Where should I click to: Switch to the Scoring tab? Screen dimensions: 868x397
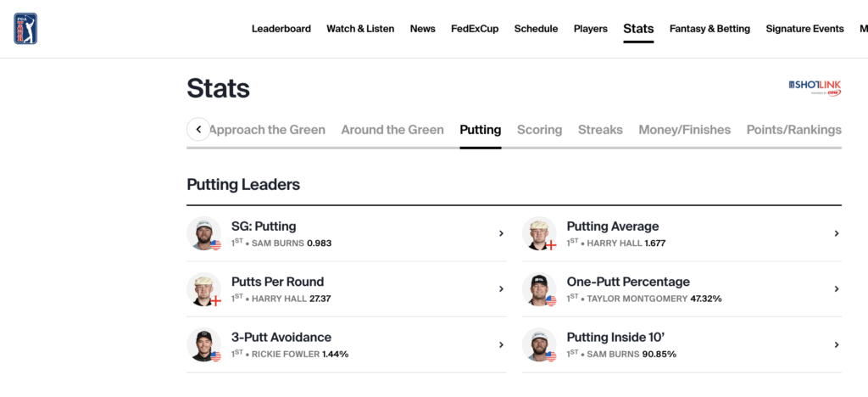(x=539, y=130)
